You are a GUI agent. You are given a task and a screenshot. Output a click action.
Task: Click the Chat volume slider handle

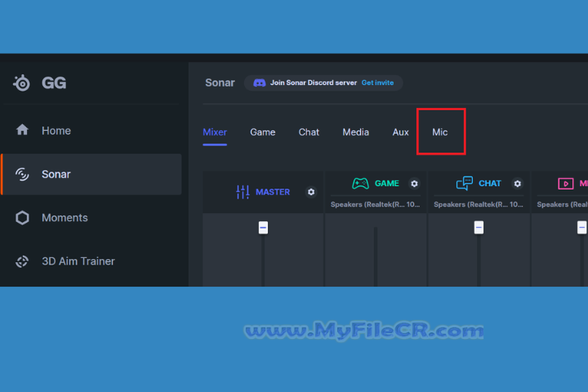point(479,227)
